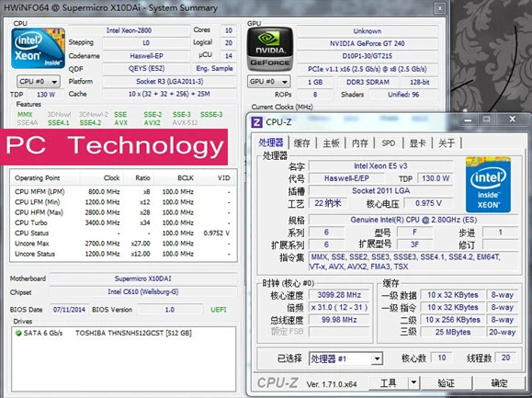This screenshot has height=398, width=532.
Task: Switch to the 缓存 tab in CPU-Z
Action: pyautogui.click(x=302, y=143)
